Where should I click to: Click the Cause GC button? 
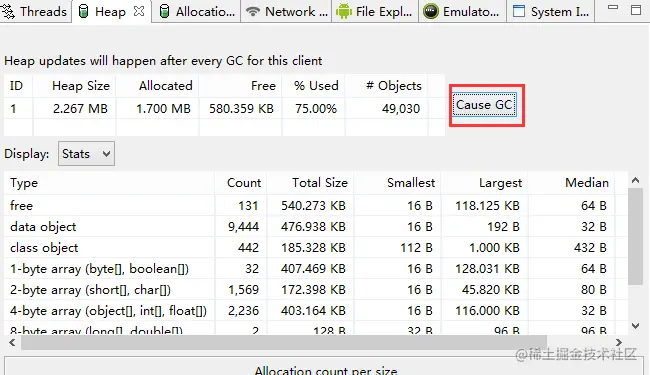pyautogui.click(x=484, y=105)
